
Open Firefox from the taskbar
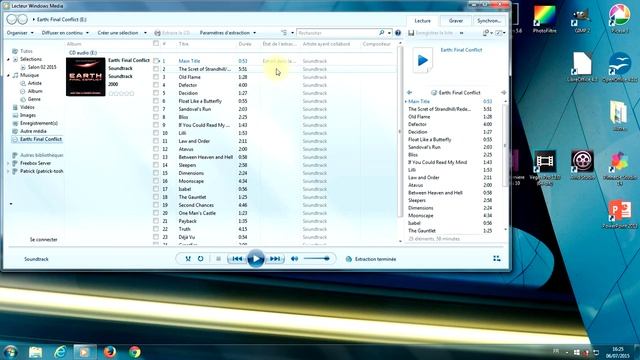[x=109, y=351]
